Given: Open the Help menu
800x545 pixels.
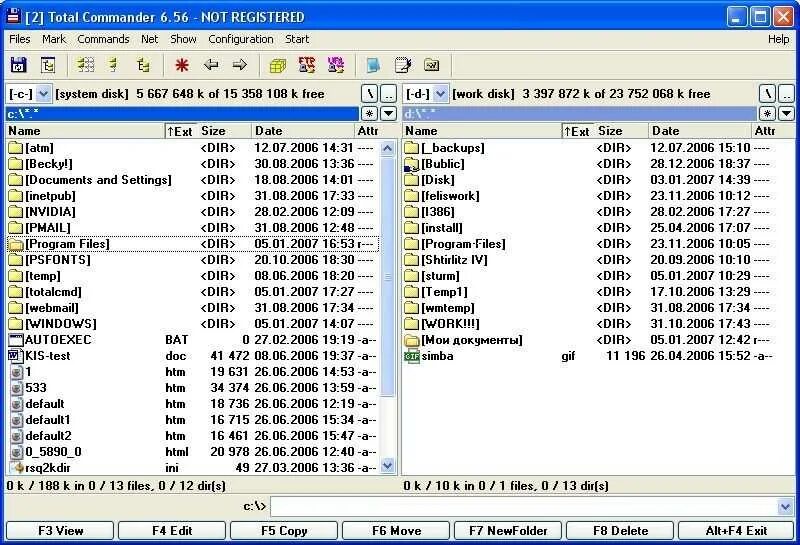Looking at the screenshot, I should click(779, 39).
